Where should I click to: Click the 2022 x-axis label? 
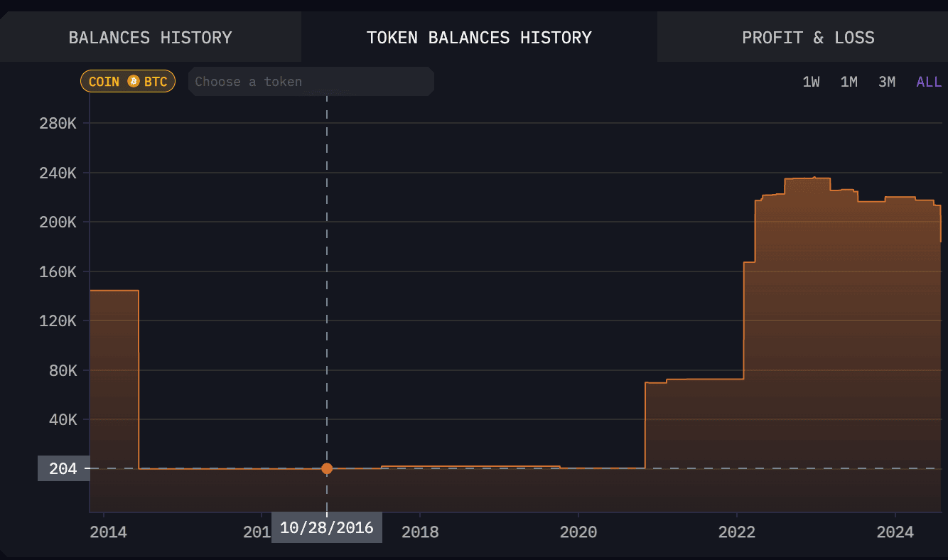(737, 532)
